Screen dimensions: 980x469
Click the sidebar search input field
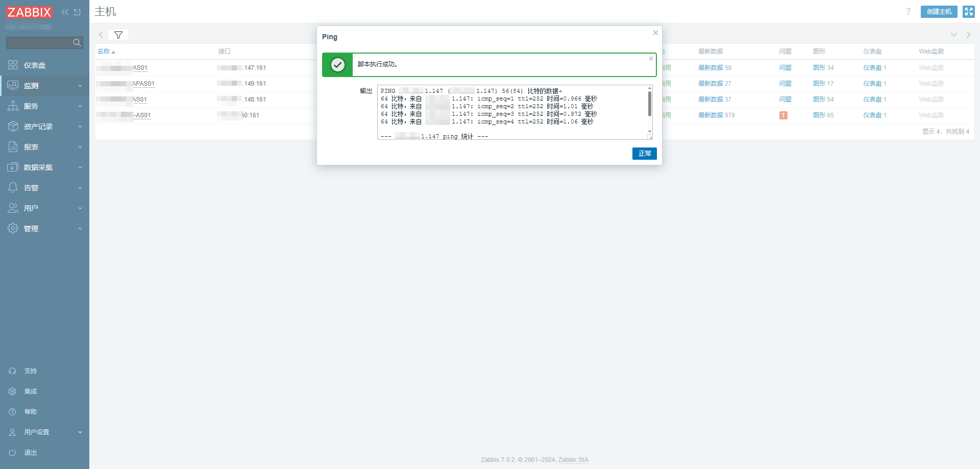click(x=39, y=43)
